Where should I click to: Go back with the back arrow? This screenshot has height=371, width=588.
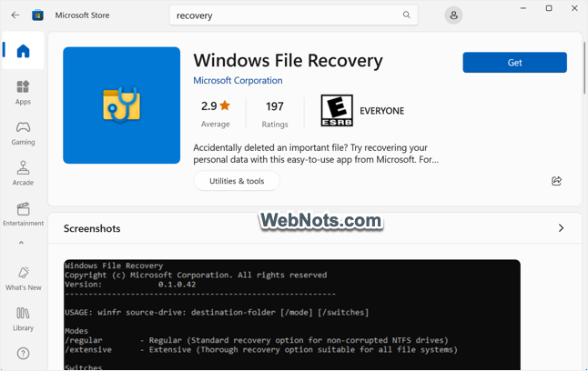(x=15, y=15)
